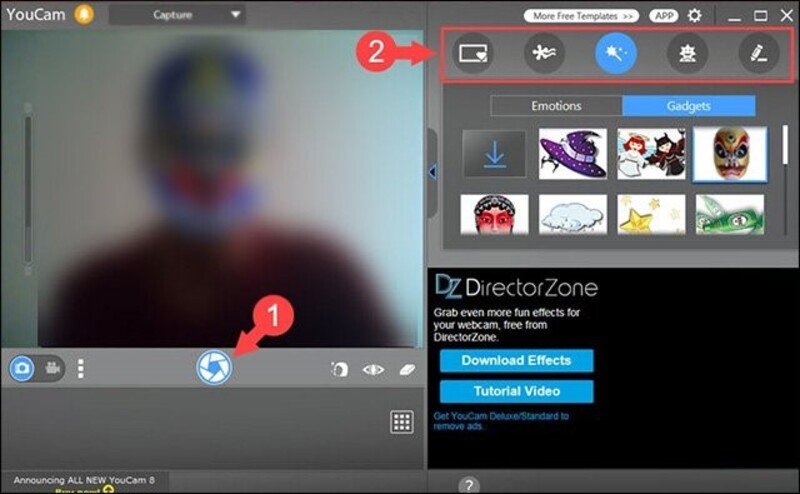800x494 pixels.
Task: Open Get YouCam Deluxe/Standard link
Action: pyautogui.click(x=501, y=421)
